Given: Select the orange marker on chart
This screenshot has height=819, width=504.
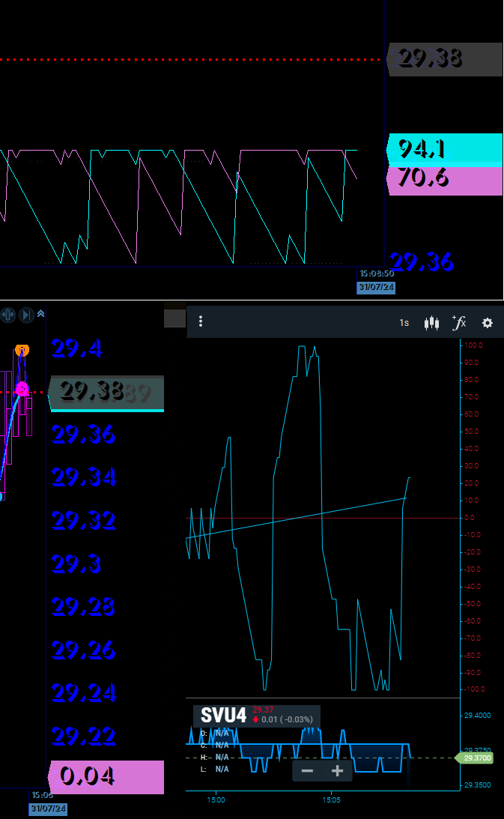Looking at the screenshot, I should tap(22, 350).
